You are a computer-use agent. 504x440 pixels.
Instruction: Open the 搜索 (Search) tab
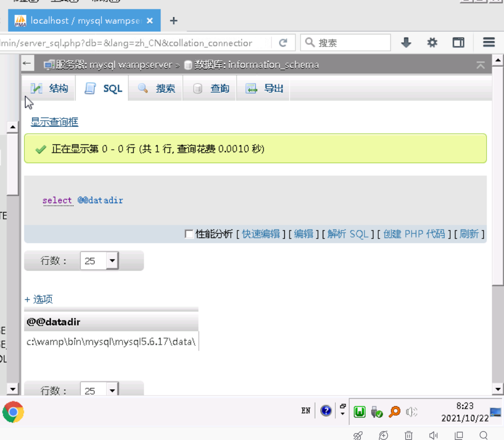pyautogui.click(x=156, y=88)
